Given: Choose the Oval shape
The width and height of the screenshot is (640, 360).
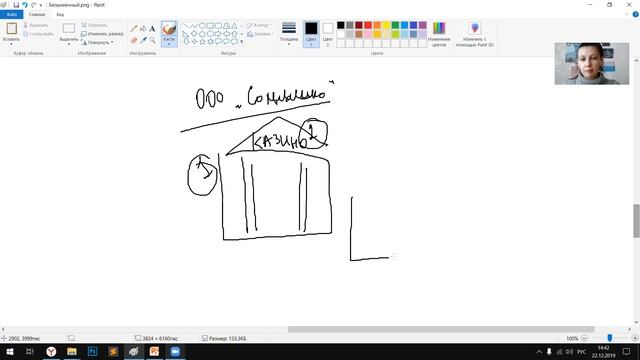Looking at the screenshot, I should click(x=202, y=26).
